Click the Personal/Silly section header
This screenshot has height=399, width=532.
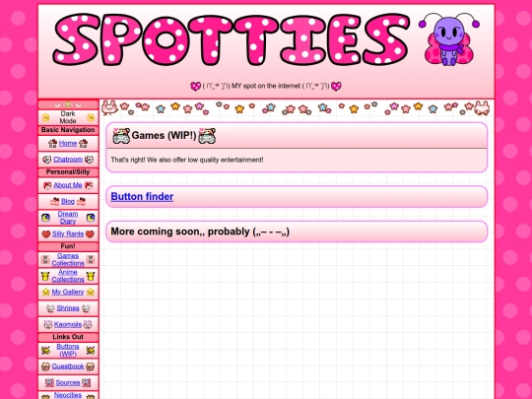(x=68, y=172)
